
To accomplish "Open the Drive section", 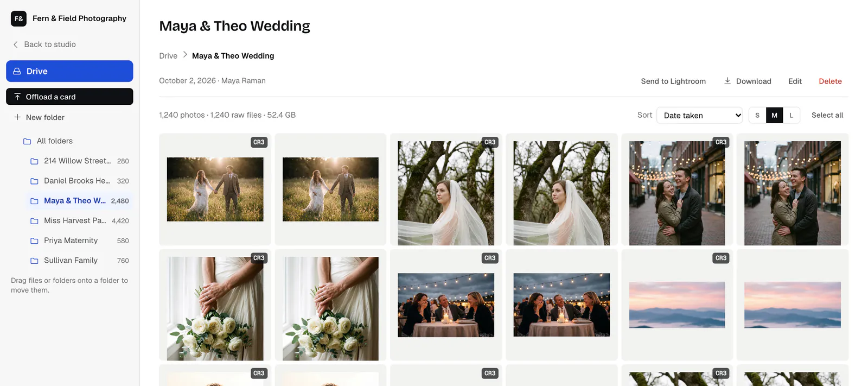I will pyautogui.click(x=69, y=71).
